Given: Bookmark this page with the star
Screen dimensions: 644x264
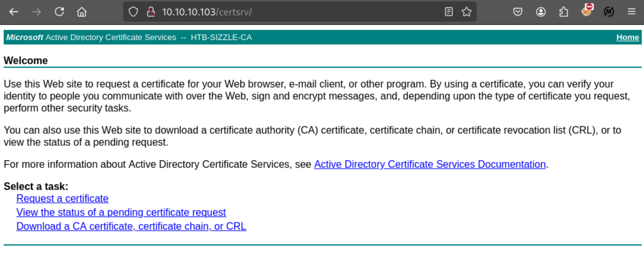Looking at the screenshot, I should point(466,12).
